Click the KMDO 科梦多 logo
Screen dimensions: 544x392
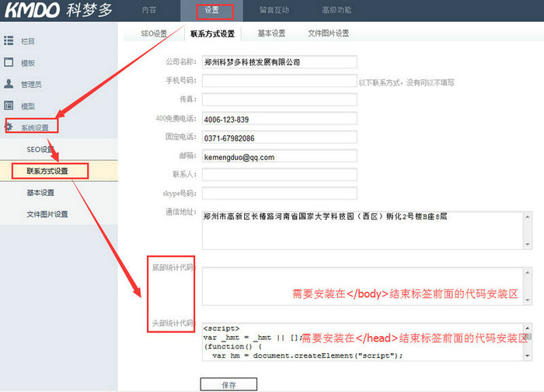coord(58,10)
